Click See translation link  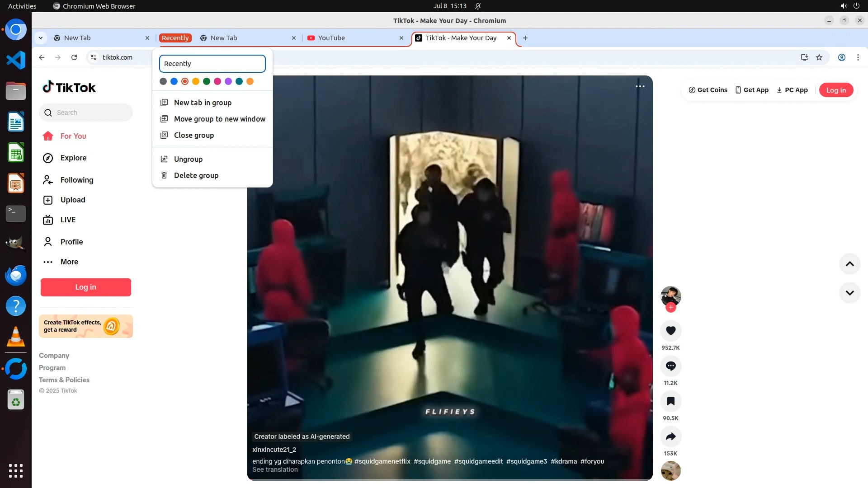pyautogui.click(x=275, y=470)
